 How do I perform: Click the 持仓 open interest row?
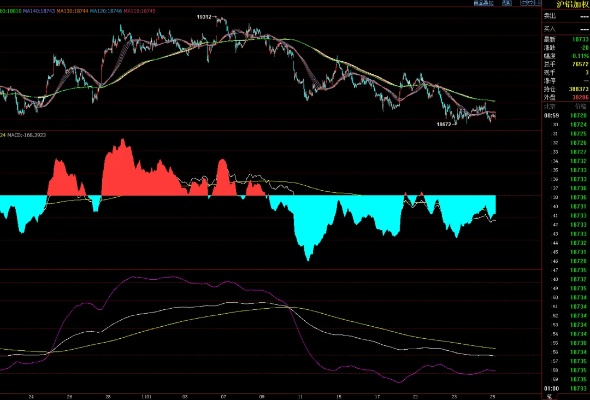coord(566,89)
